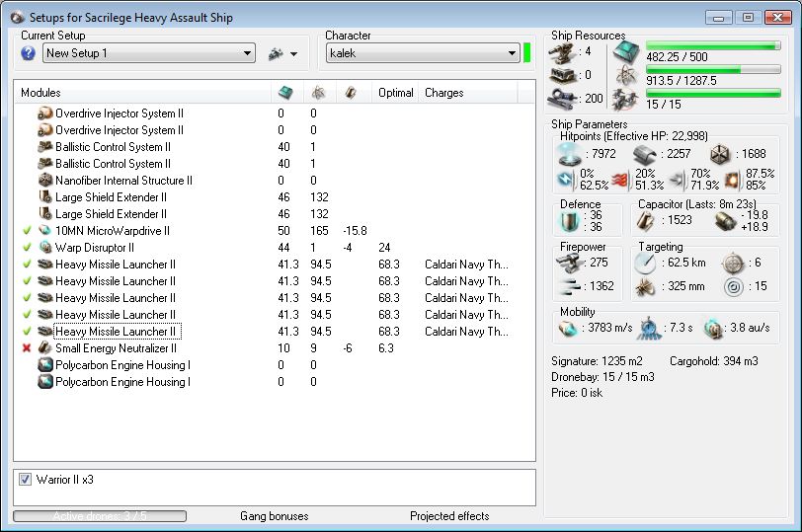Click the powergrid column header icon

click(x=317, y=93)
